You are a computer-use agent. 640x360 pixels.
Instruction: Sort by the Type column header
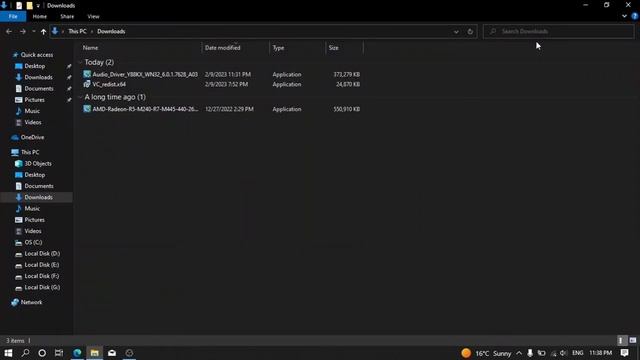pos(278,48)
